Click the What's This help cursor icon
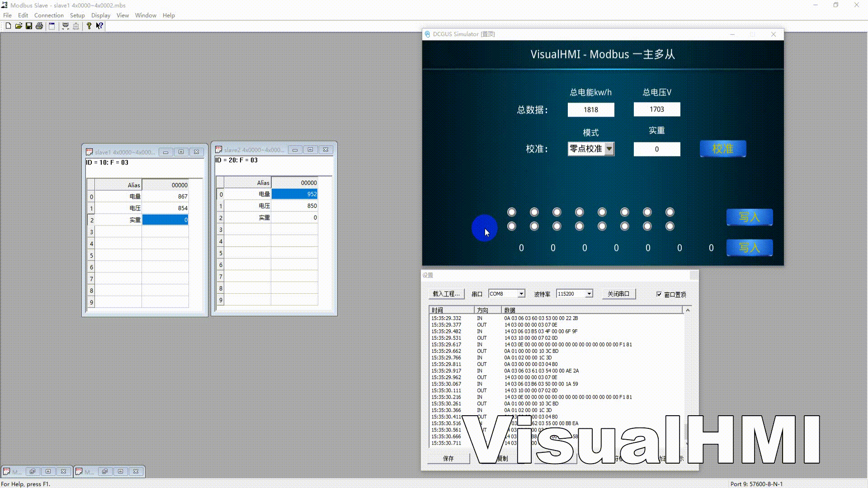Image resolution: width=868 pixels, height=488 pixels. tap(99, 26)
